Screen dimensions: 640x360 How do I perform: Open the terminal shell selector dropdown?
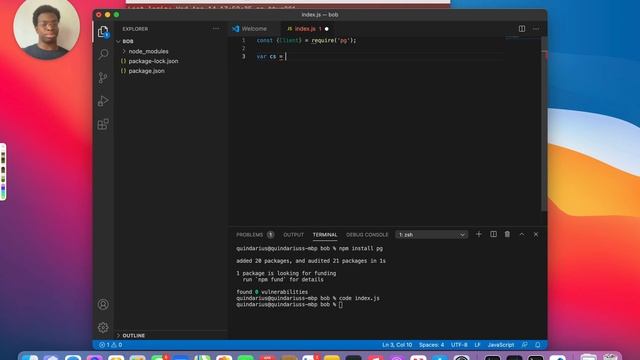(x=431, y=235)
